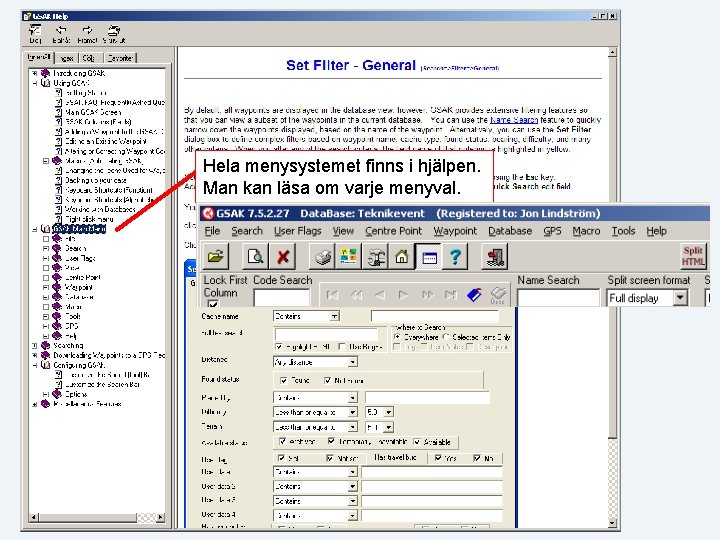The image size is (720, 540).
Task: Click the help tree horizontal scrollbar
Action: tap(96, 518)
